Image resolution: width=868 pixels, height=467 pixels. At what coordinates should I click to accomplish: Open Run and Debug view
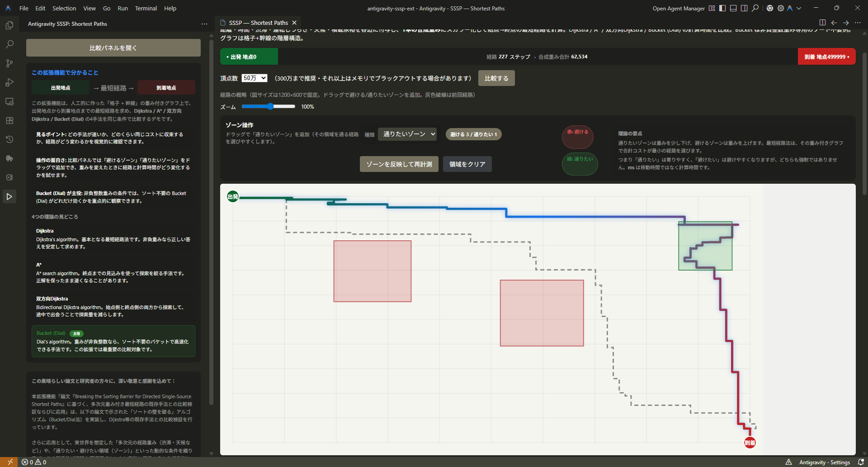9,82
